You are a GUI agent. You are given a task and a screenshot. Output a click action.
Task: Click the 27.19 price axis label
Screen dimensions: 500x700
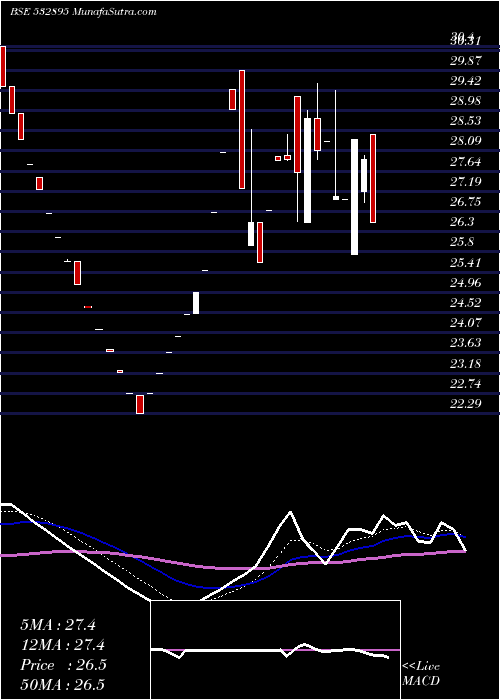[x=466, y=182]
